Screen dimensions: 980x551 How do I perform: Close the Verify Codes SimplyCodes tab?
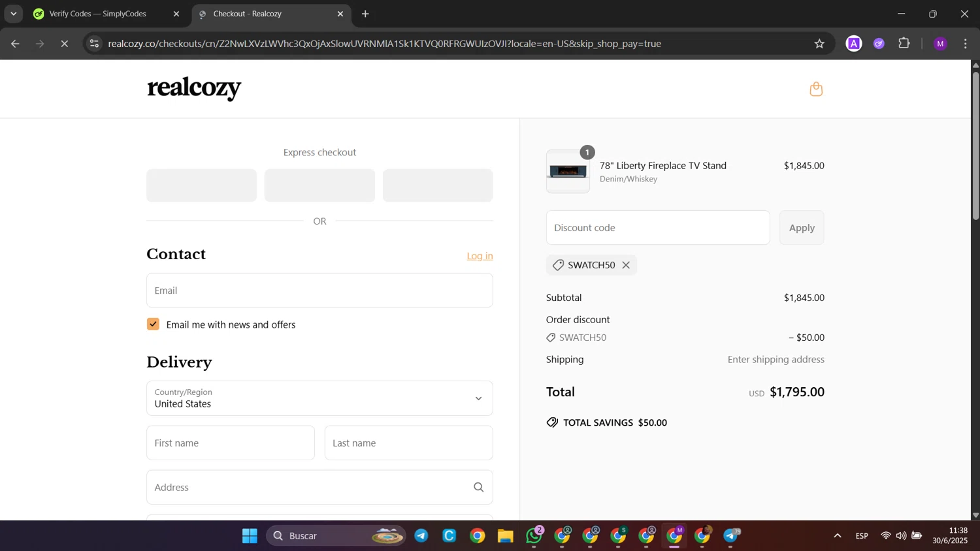[176, 14]
